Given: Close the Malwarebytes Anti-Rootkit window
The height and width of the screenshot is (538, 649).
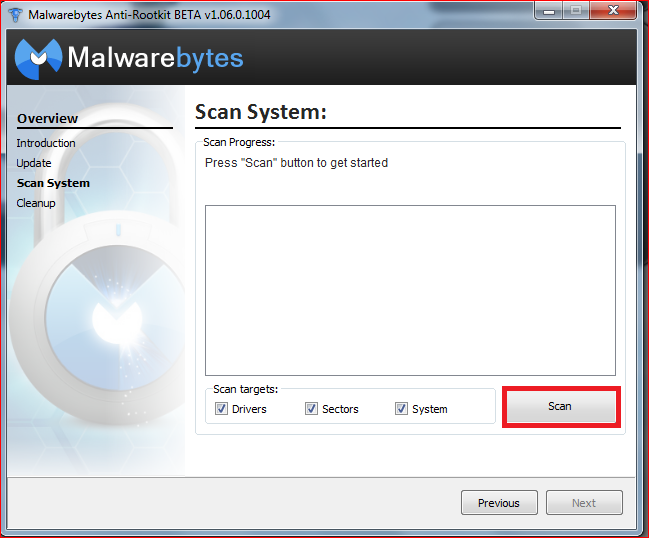Looking at the screenshot, I should [x=613, y=10].
